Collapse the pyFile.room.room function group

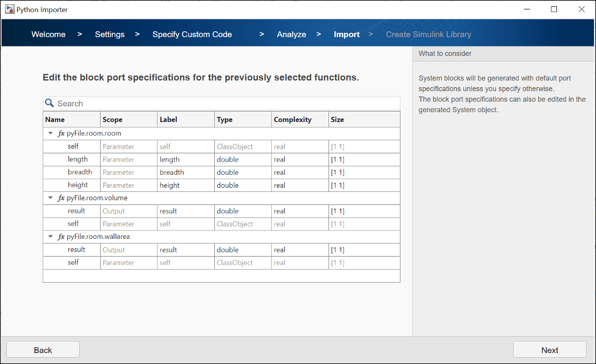point(50,134)
